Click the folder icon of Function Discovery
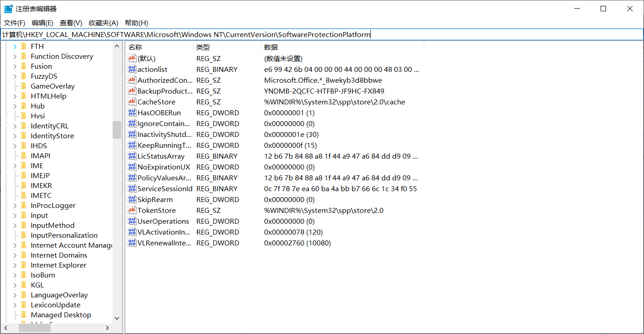This screenshot has width=644, height=334. [x=24, y=56]
